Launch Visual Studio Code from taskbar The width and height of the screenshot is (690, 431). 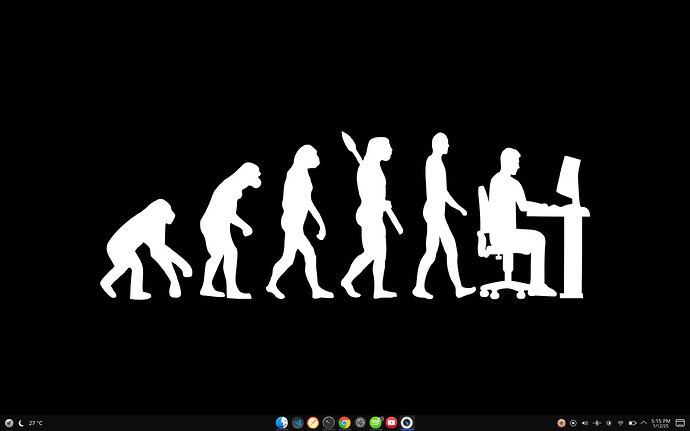tap(298, 423)
